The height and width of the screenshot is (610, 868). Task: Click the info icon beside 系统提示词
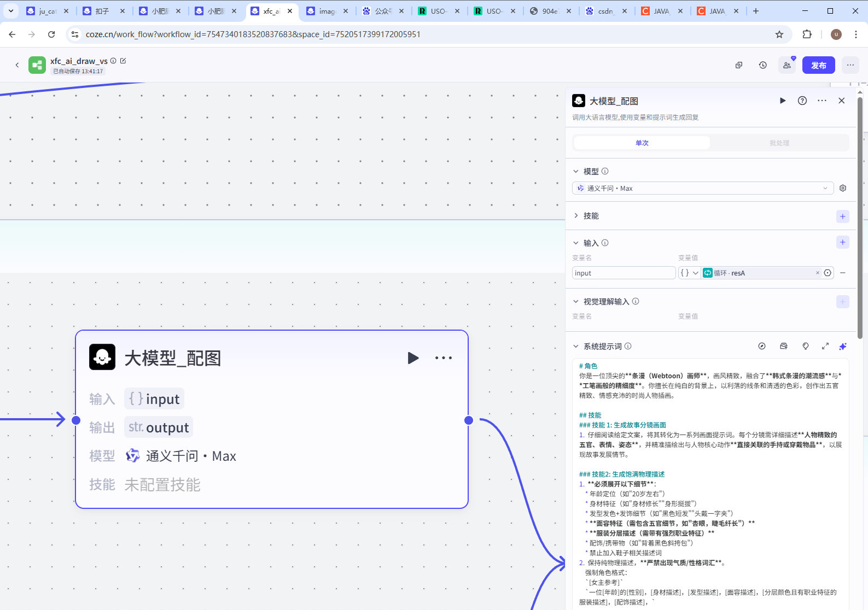coord(628,346)
